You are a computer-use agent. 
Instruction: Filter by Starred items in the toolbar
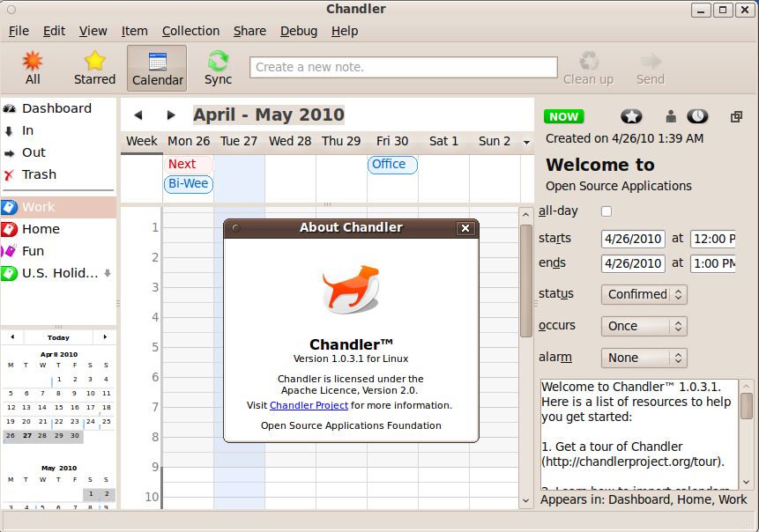point(94,68)
